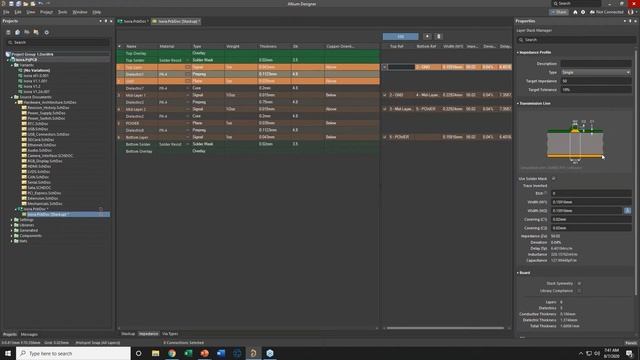Click the Properties panel search field

[577, 40]
